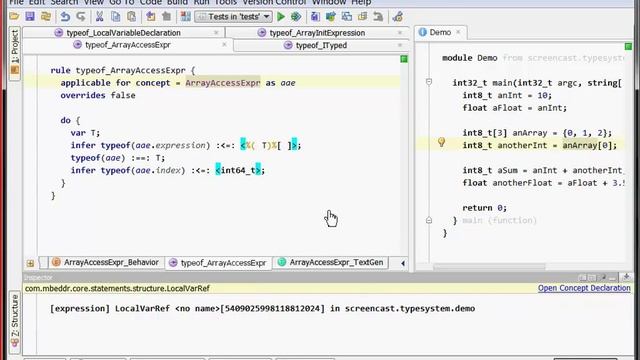This screenshot has height=360, width=640.
Task: Open the Tools menu
Action: pyautogui.click(x=226, y=2)
